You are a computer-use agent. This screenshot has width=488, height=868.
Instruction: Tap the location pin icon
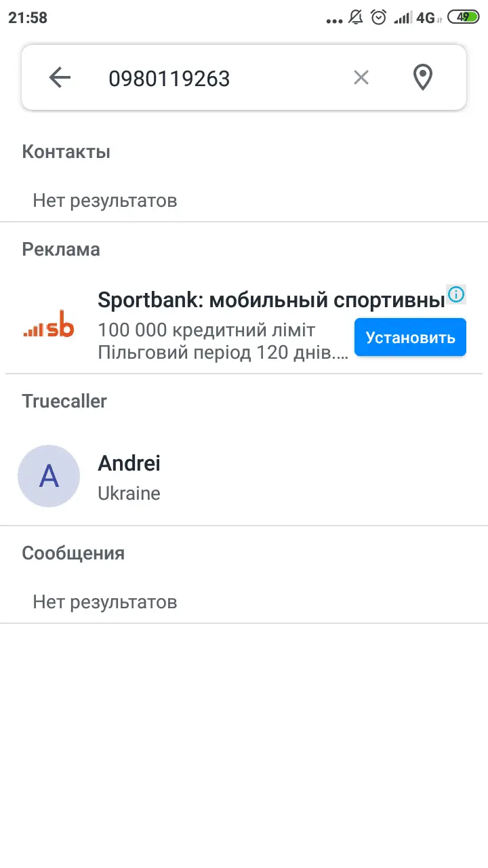pyautogui.click(x=423, y=78)
